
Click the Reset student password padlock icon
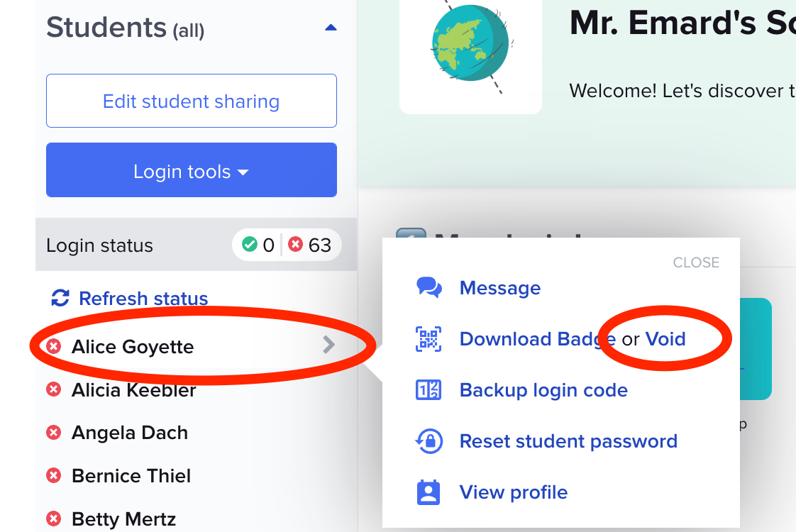[x=428, y=440]
